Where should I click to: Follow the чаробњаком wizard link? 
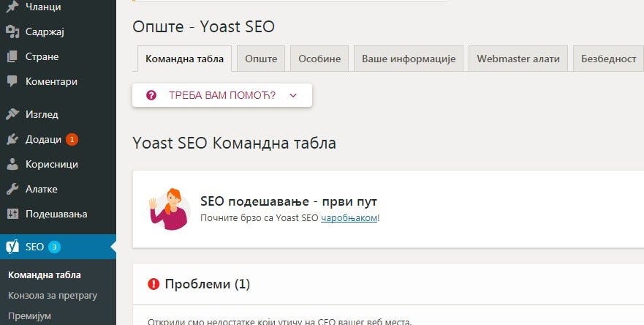(x=349, y=218)
